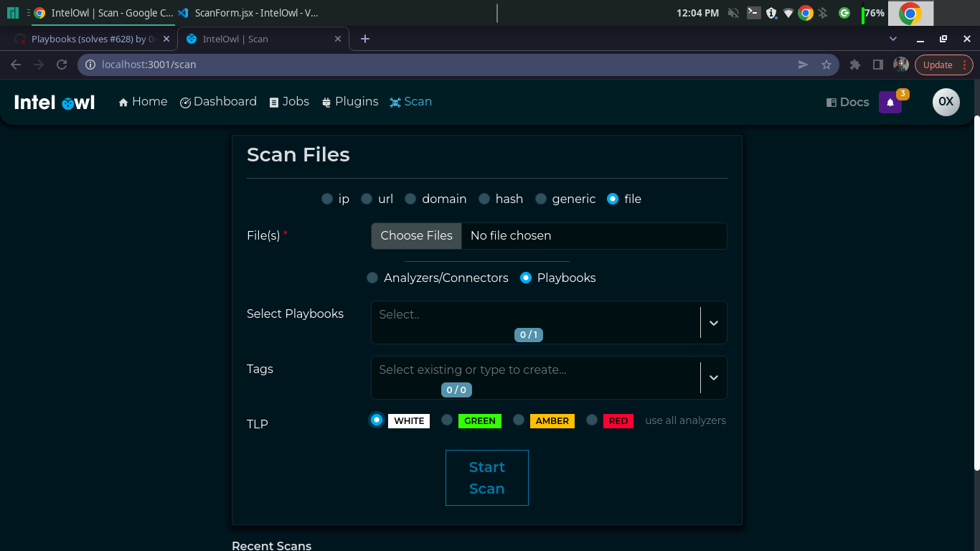Screen dimensions: 980x551
Task: Choose the Playbooks radio option
Action: [x=526, y=278]
